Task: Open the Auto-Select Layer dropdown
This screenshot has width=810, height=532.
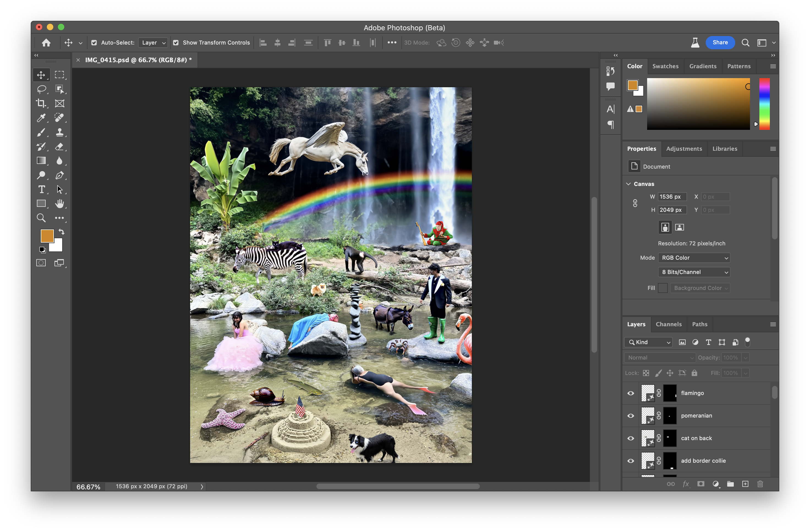Action: (153, 43)
